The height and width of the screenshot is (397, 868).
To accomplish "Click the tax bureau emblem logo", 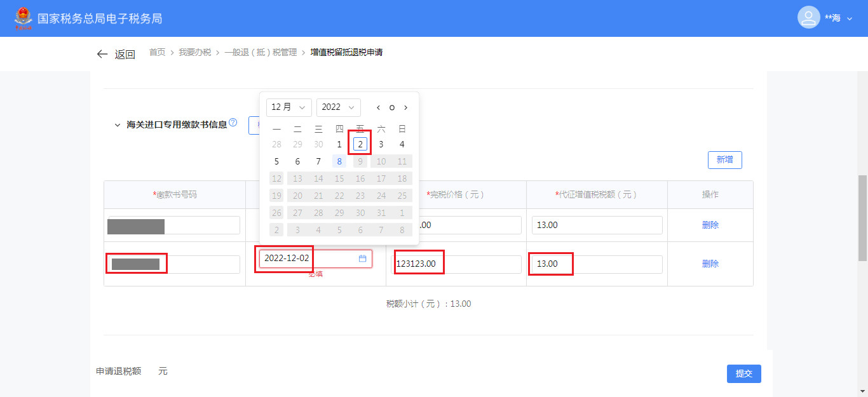I will (x=23, y=18).
